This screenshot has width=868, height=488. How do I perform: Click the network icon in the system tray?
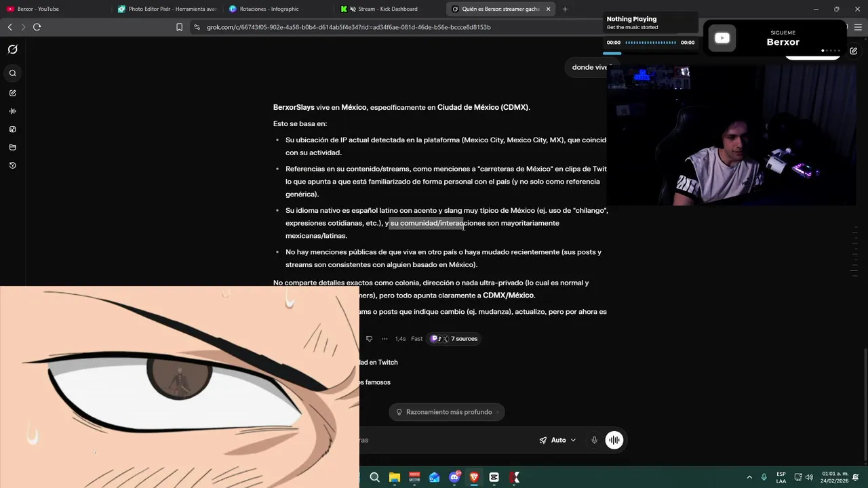coord(798,478)
